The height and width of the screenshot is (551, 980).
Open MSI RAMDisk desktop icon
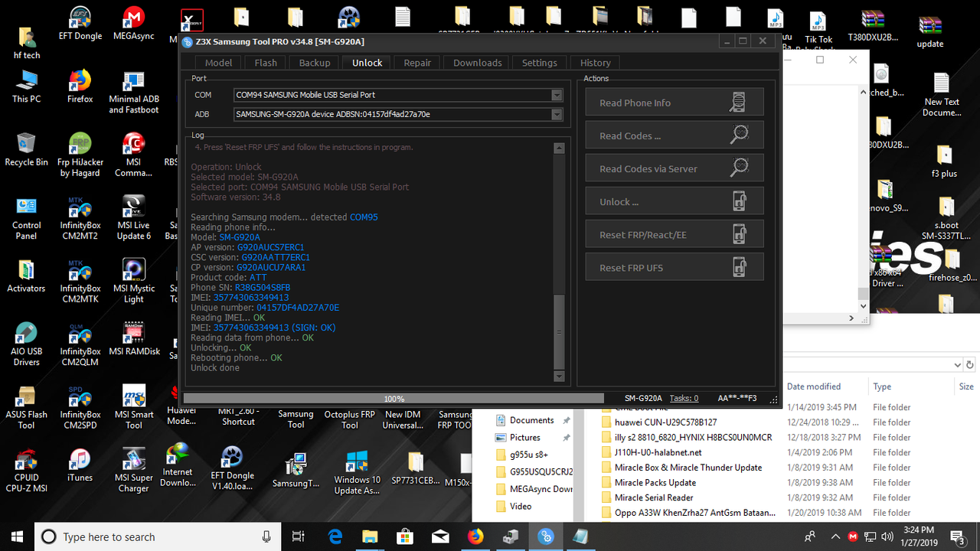coord(134,340)
